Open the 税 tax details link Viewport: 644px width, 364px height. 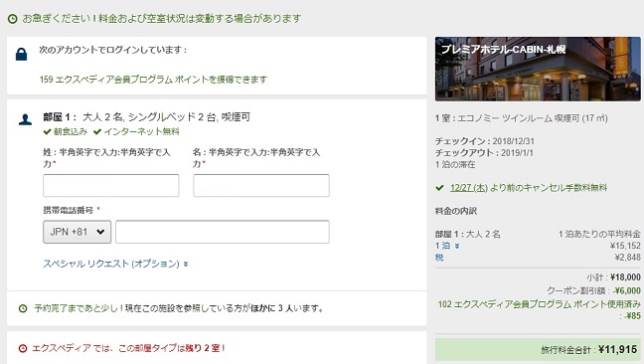[x=439, y=258]
